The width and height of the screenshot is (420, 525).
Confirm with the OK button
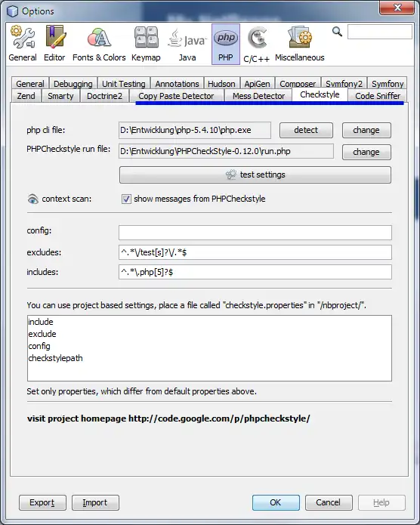tap(276, 502)
